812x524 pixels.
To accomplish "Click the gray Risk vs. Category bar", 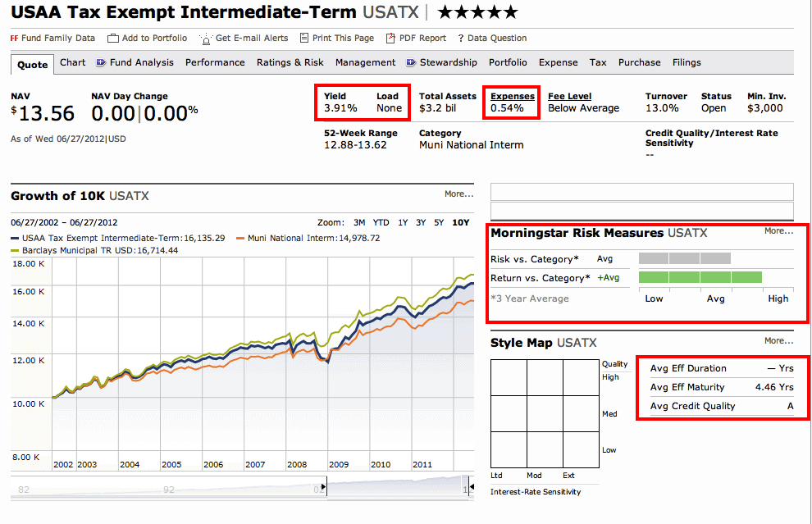I will point(685,258).
